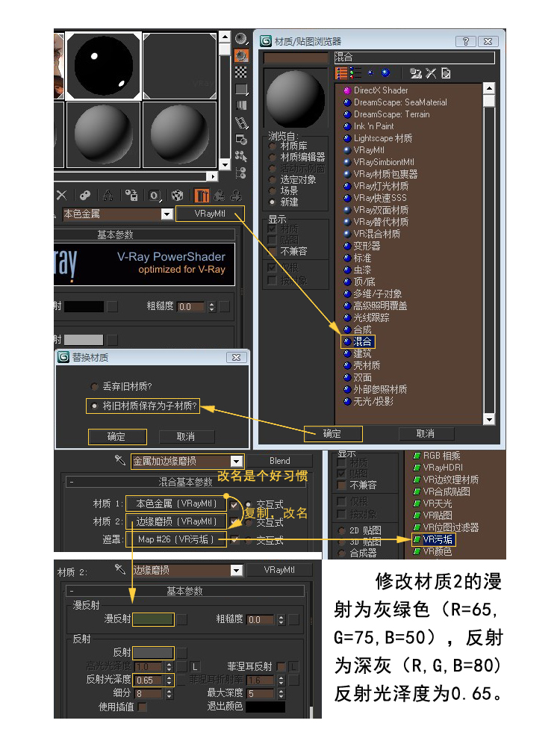This screenshot has width=560, height=747.
Task: Adjust the 最大深度 5 spinner
Action: click(x=281, y=694)
